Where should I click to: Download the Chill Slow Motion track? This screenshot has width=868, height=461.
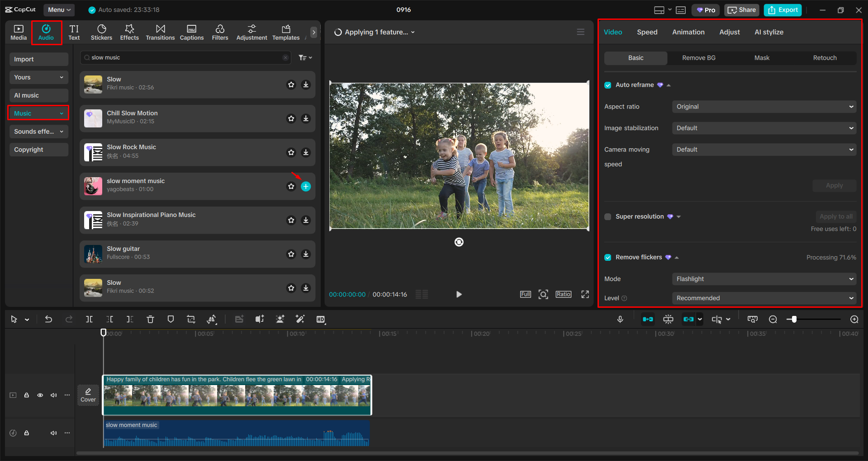306,118
